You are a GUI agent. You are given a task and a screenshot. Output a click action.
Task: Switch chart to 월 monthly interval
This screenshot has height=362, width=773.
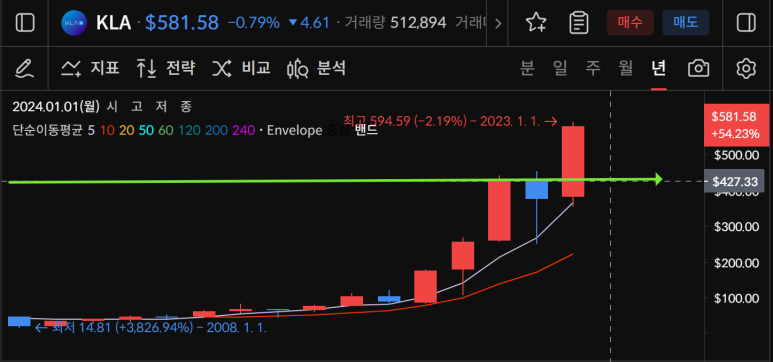coord(626,68)
